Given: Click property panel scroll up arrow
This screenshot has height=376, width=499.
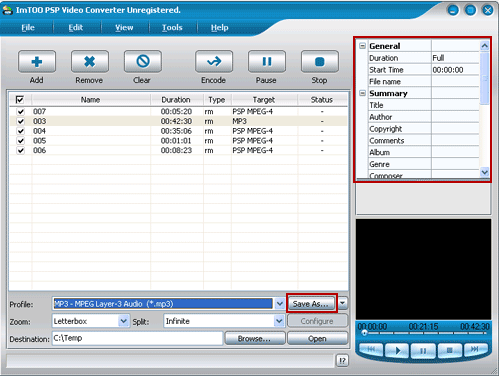Looking at the screenshot, I should coord(484,45).
